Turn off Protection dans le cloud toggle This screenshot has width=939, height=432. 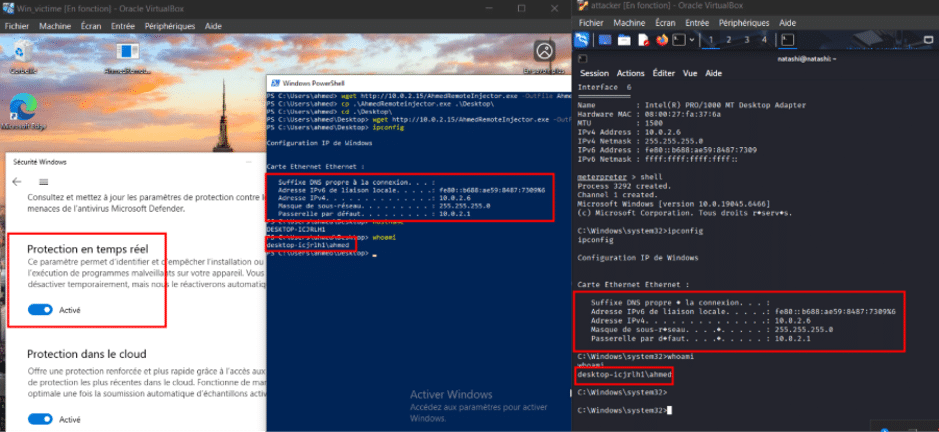[x=41, y=419]
